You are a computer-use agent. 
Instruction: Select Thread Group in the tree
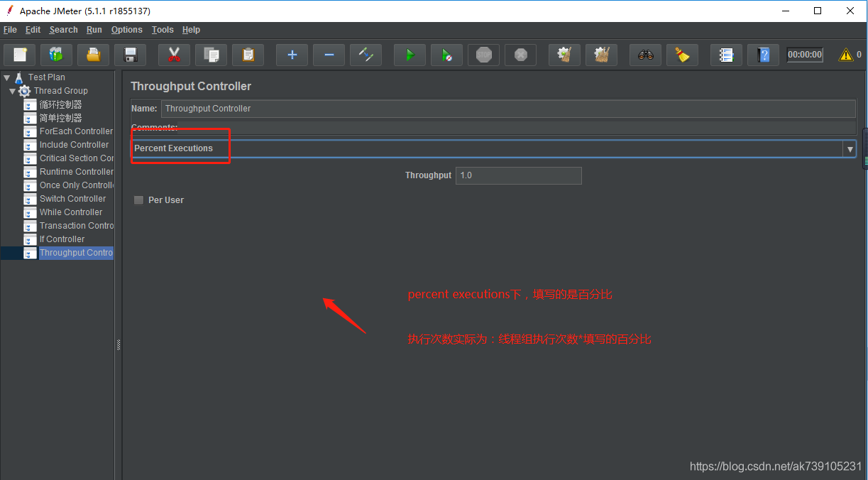(61, 91)
